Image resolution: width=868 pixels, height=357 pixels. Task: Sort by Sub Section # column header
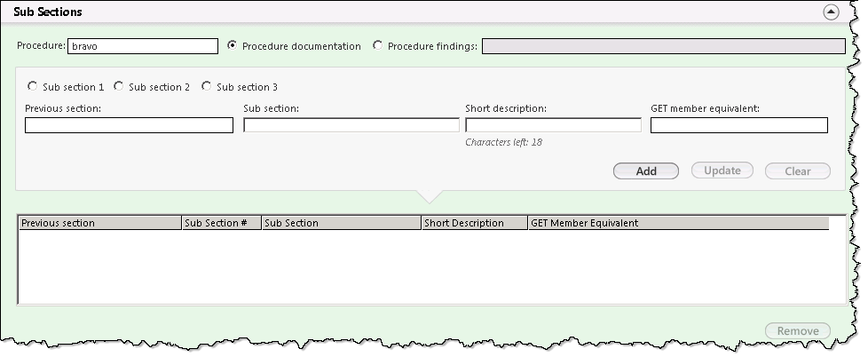click(x=221, y=223)
